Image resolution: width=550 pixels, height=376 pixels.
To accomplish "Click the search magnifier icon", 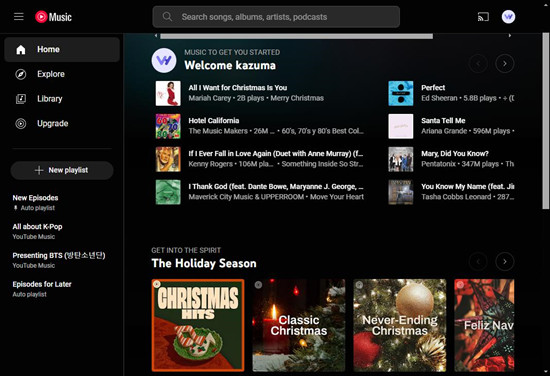I will coord(167,16).
